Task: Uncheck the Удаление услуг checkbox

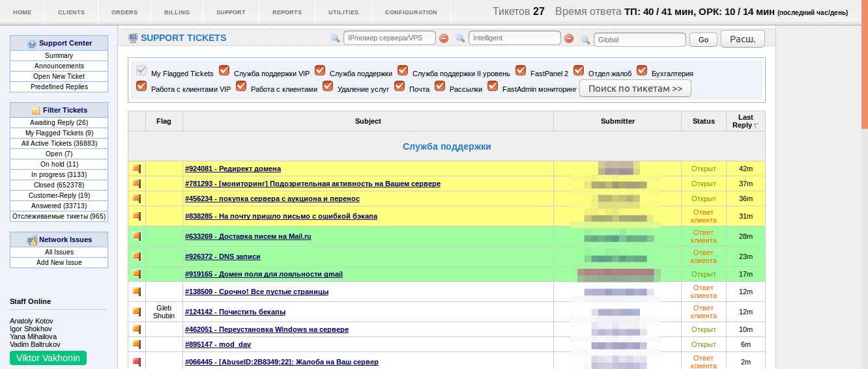Action: point(328,86)
